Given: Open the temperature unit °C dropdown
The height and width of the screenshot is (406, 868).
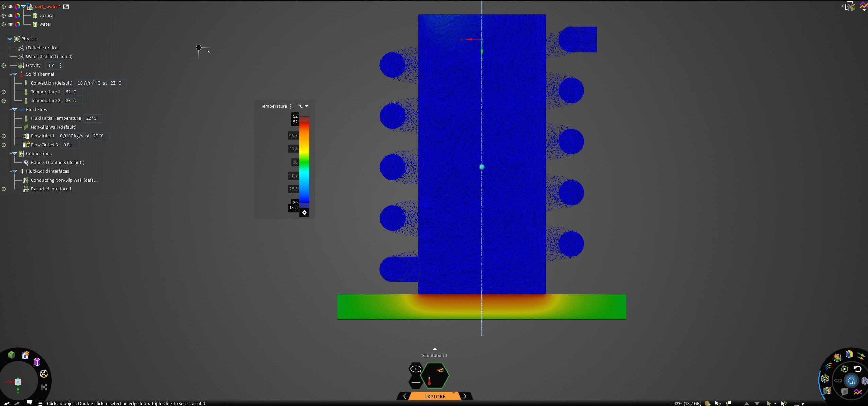Looking at the screenshot, I should (x=303, y=106).
